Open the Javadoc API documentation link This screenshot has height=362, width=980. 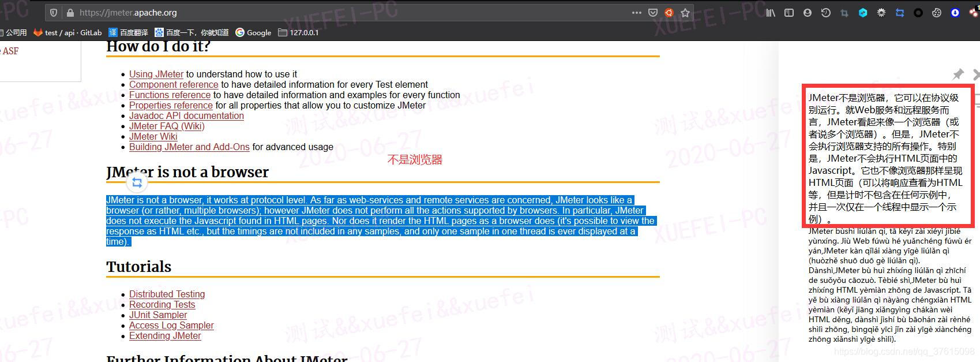coord(186,115)
